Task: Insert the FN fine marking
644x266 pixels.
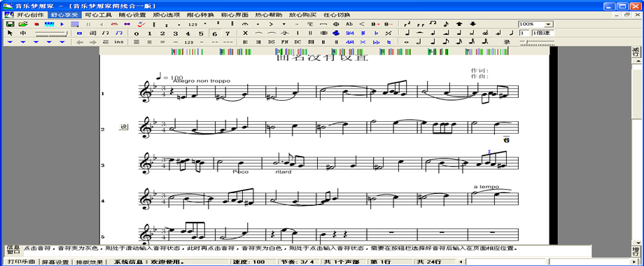Action: click(285, 42)
